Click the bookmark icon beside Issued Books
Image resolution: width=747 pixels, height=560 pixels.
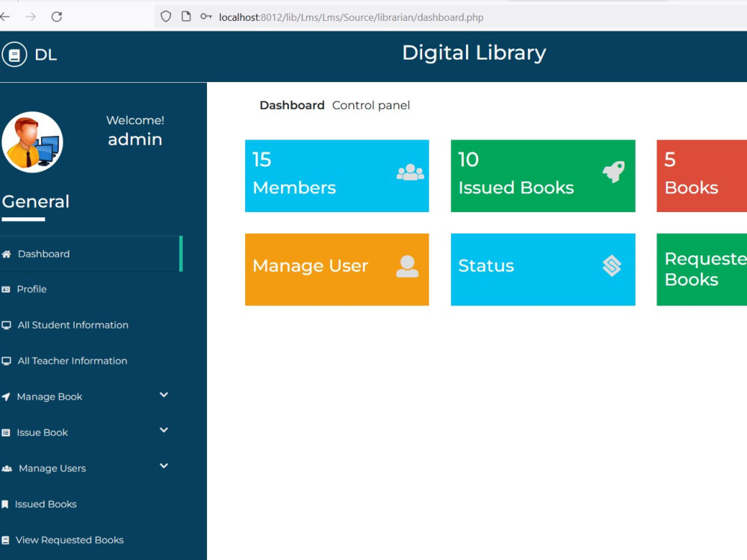click(4, 504)
